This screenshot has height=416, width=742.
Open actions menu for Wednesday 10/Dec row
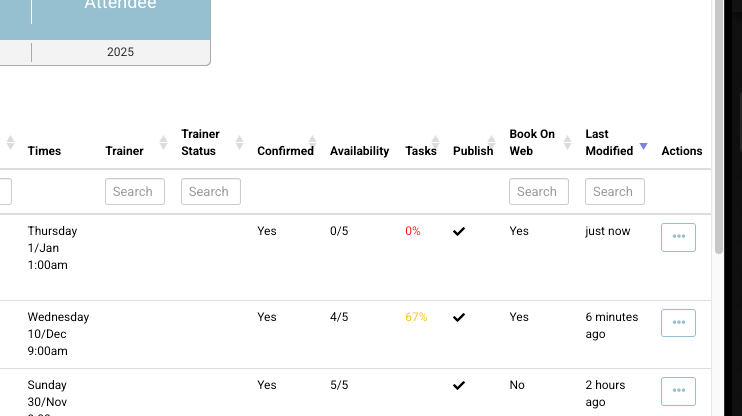(678, 323)
